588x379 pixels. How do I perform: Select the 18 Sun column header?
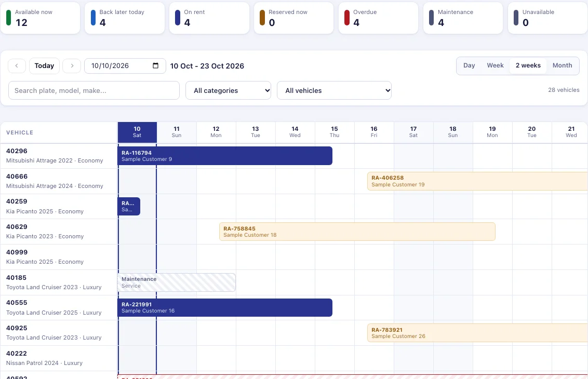[453, 132]
